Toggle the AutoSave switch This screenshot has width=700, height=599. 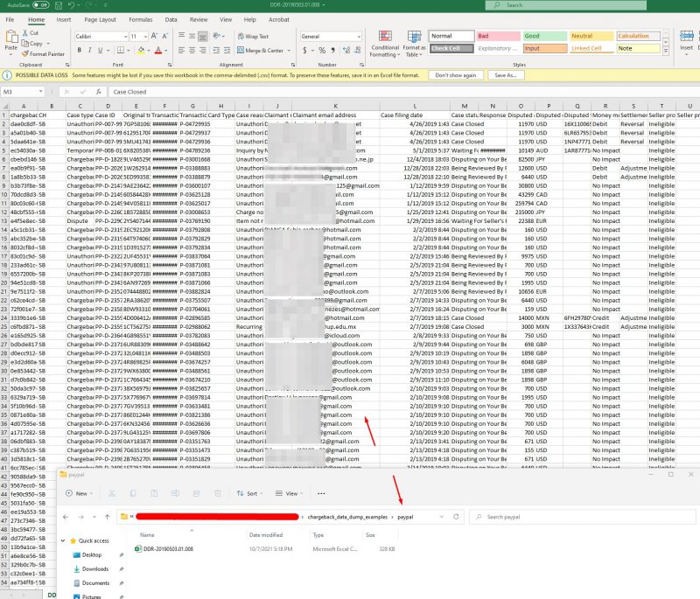pos(41,5)
